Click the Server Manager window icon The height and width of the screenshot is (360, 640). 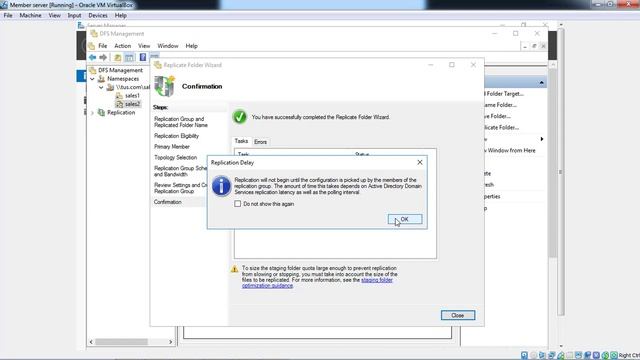81,25
